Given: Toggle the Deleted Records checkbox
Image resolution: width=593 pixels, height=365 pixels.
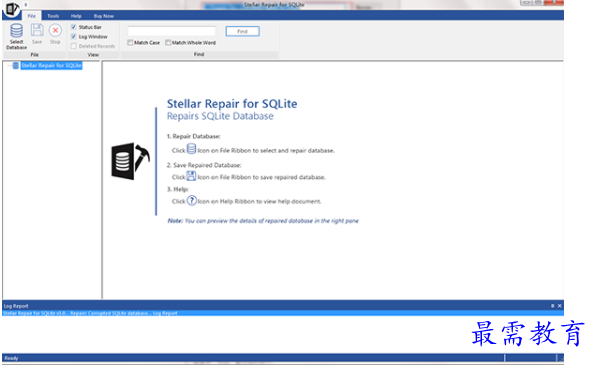Looking at the screenshot, I should pos(74,46).
